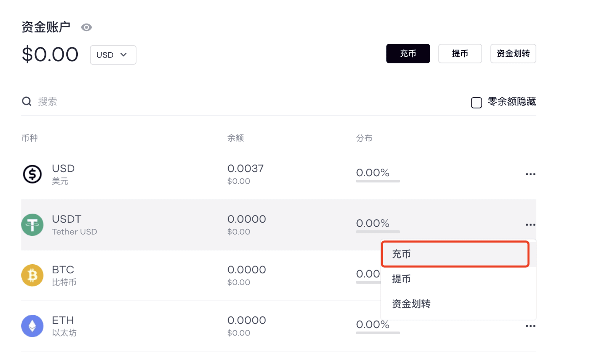This screenshot has width=597, height=364.
Task: Toggle balance visibility eye icon
Action: [x=87, y=27]
